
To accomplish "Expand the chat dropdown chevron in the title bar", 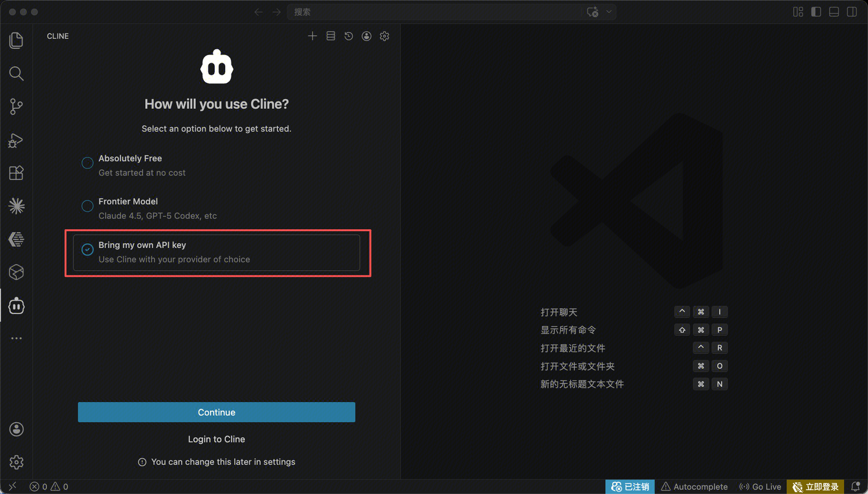I will click(609, 12).
